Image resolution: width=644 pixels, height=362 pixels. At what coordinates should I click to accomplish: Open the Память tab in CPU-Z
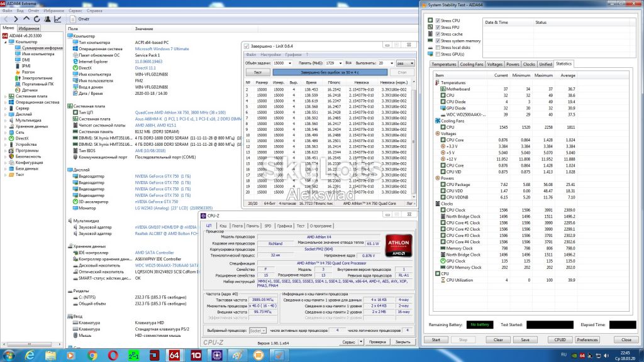253,226
